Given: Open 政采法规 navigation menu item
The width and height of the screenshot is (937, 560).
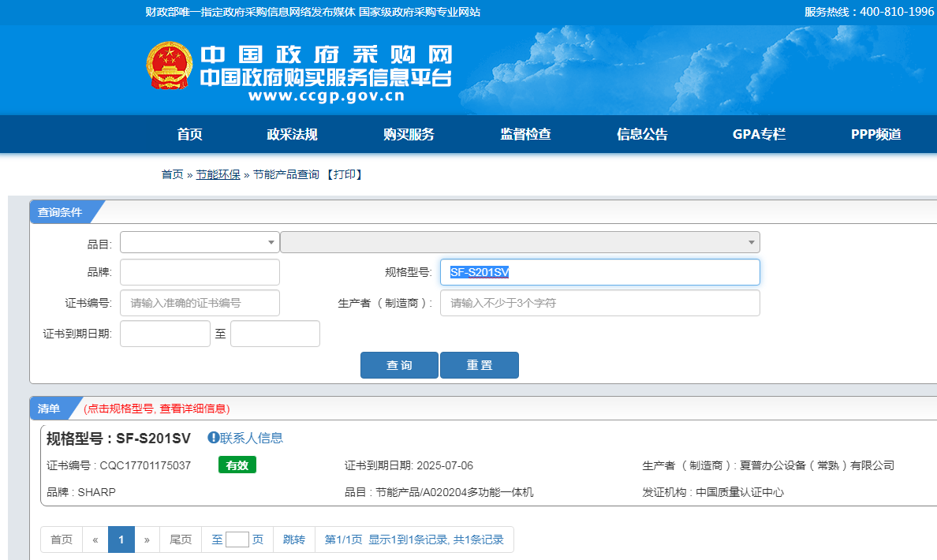Looking at the screenshot, I should [292, 134].
